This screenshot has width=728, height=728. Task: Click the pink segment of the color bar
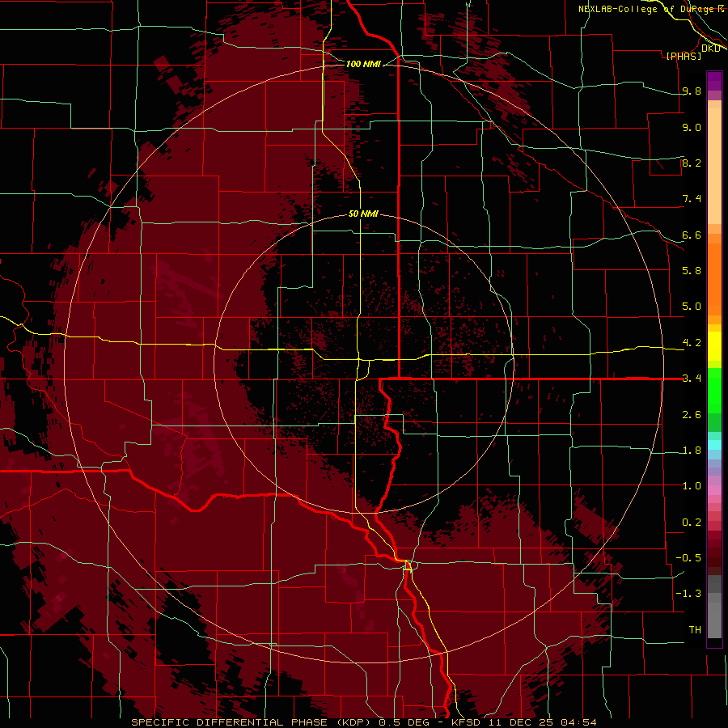(x=714, y=490)
